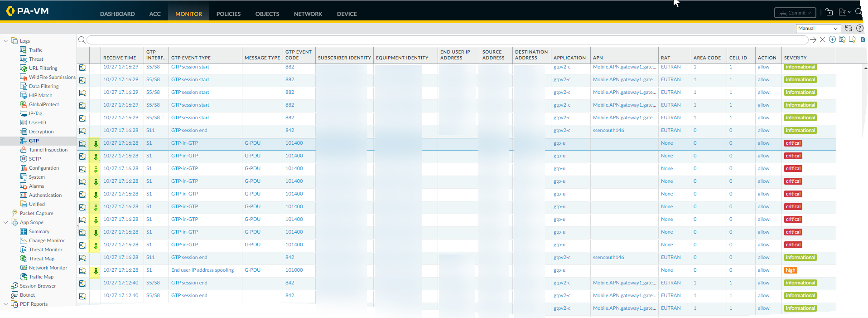Collapse the Logs tree node
This screenshot has height=318, width=868.
[x=6, y=41]
